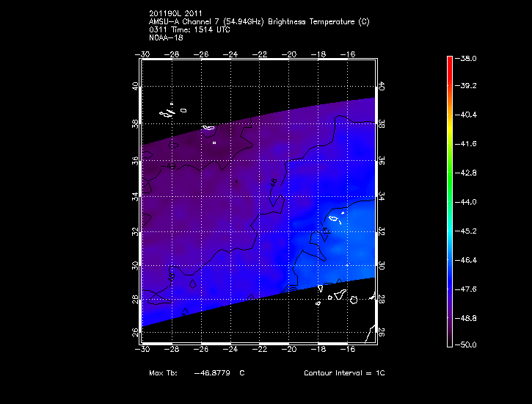
Task: Click the -44.0 color scale label
Action: pyautogui.click(x=467, y=201)
